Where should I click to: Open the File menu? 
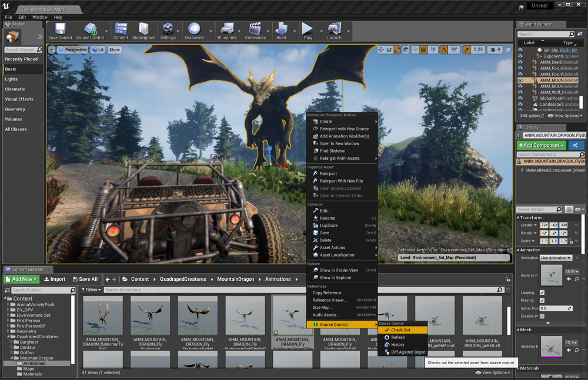coord(9,17)
